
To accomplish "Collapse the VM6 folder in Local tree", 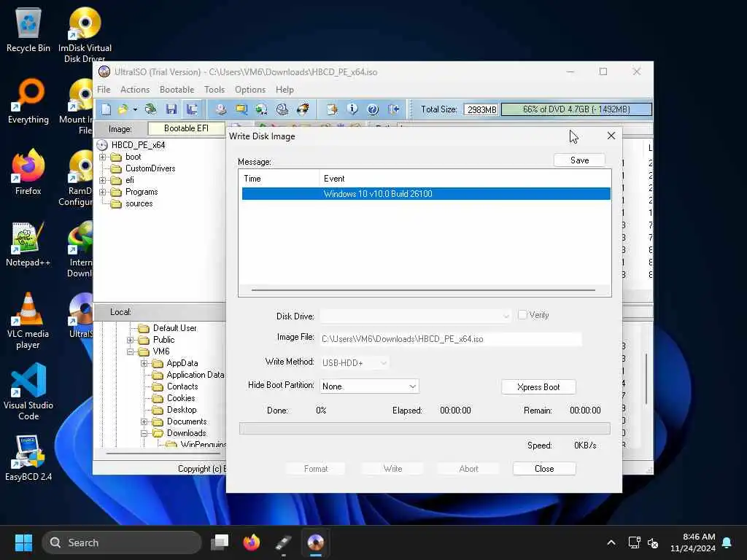I will click(x=130, y=352).
